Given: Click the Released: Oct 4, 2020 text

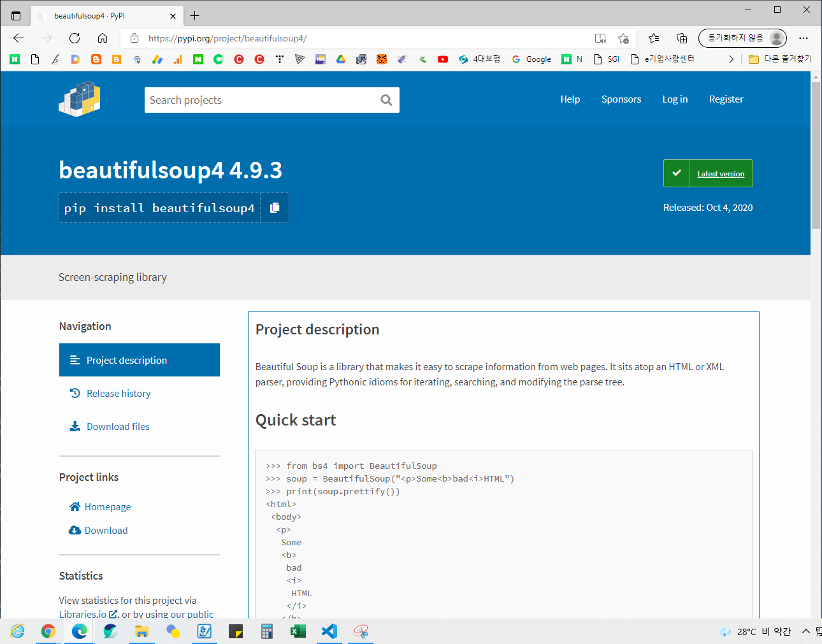Looking at the screenshot, I should coord(708,208).
